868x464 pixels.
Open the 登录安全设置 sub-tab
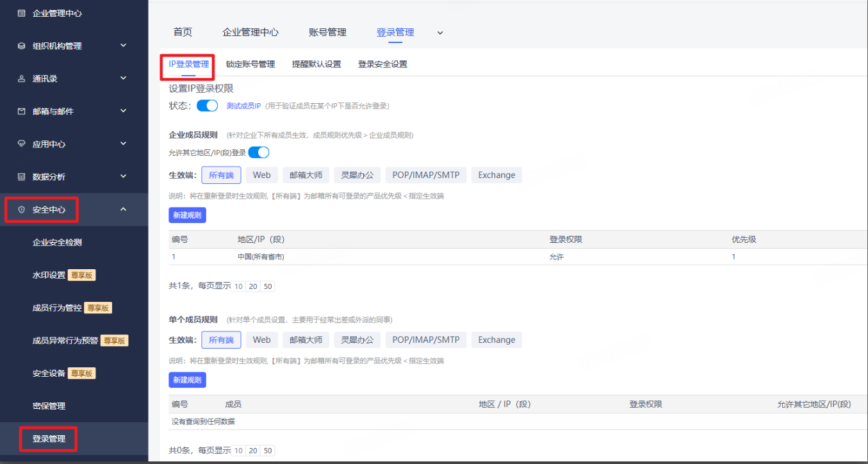[x=382, y=64]
